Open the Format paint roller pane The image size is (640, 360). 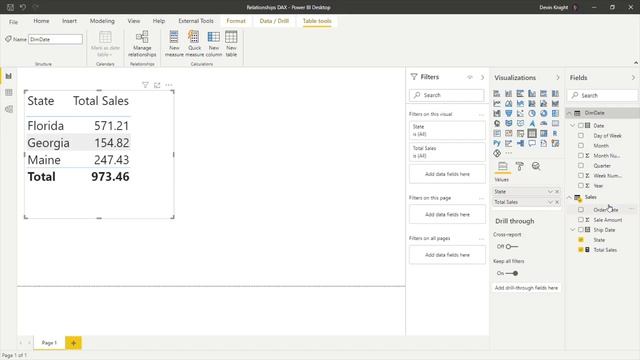520,166
